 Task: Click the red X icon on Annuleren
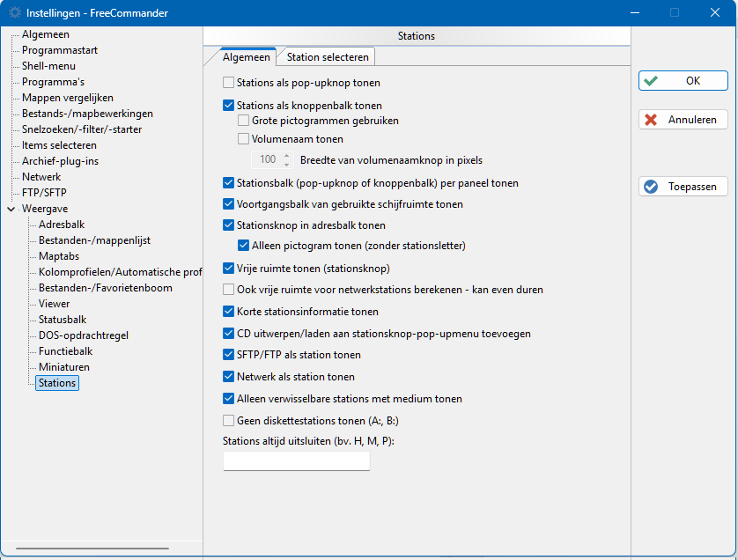(x=651, y=120)
